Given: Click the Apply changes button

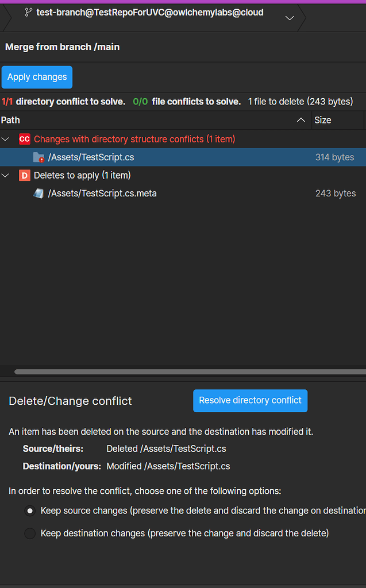Looking at the screenshot, I should point(37,77).
